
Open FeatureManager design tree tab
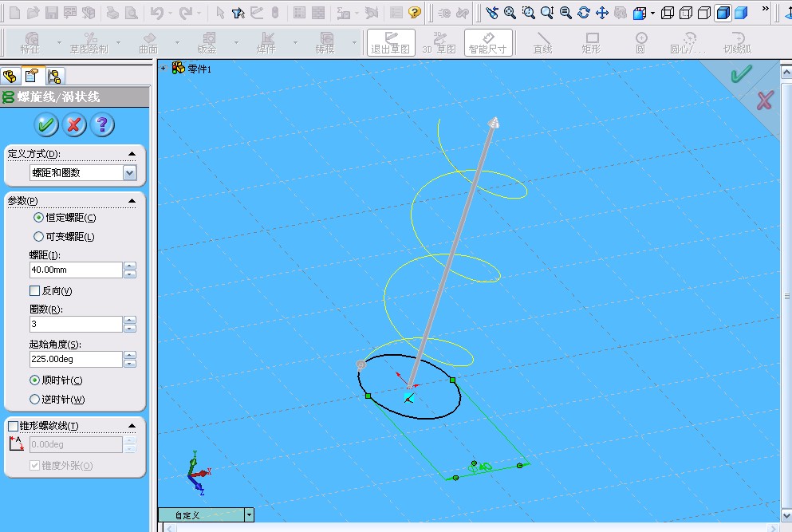coord(10,77)
